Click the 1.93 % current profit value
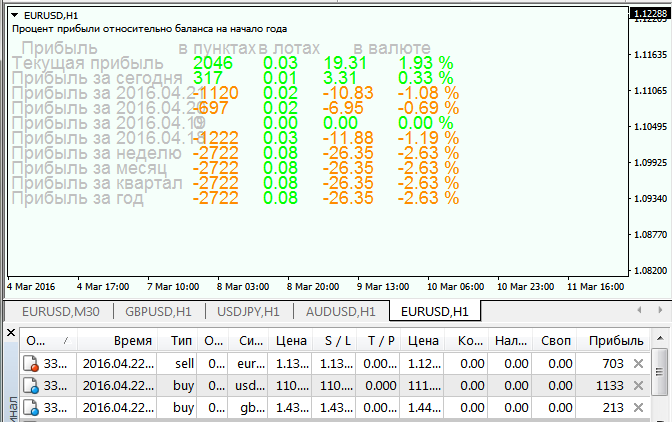The width and height of the screenshot is (672, 422). coord(426,63)
